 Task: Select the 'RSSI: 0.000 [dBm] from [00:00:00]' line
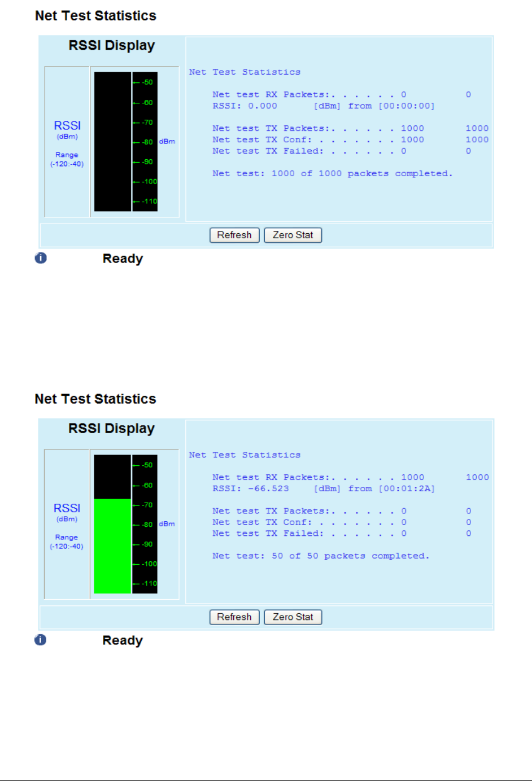324,106
